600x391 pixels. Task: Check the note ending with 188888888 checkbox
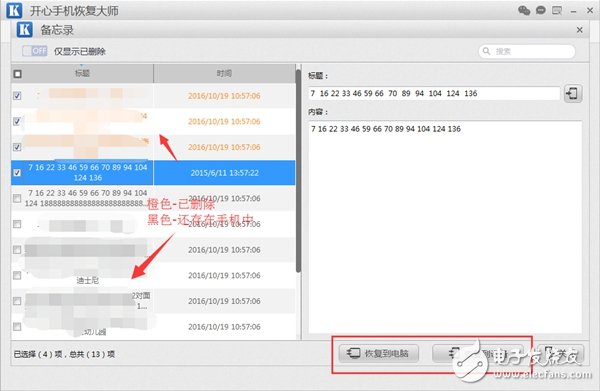point(17,198)
